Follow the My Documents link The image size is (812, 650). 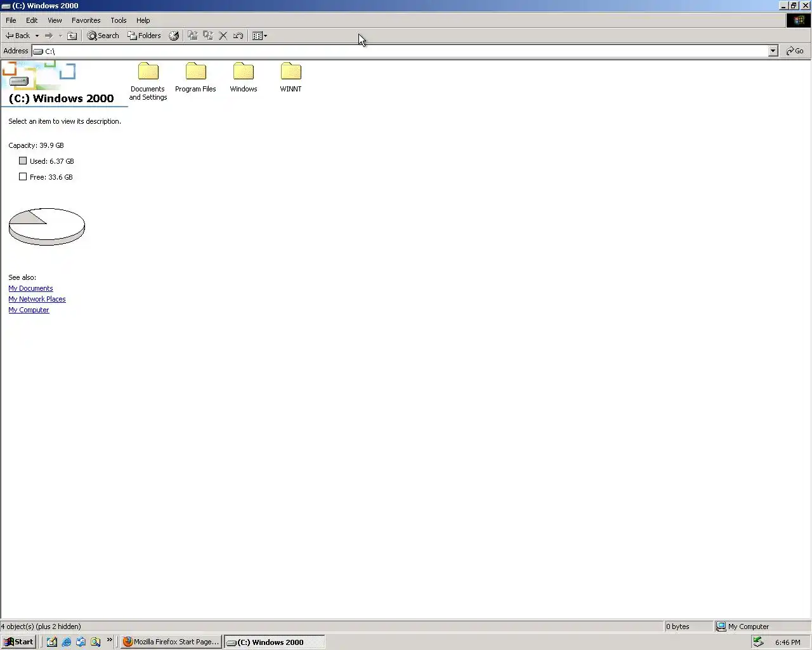tap(30, 288)
